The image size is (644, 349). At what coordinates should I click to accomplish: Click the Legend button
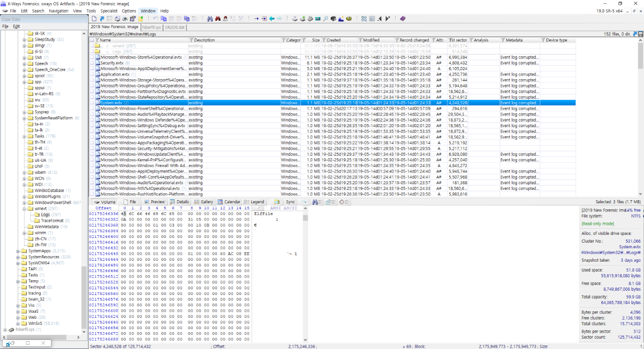254,202
